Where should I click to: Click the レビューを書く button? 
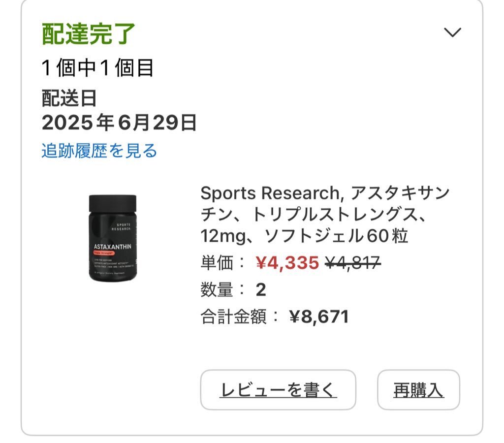pyautogui.click(x=278, y=390)
